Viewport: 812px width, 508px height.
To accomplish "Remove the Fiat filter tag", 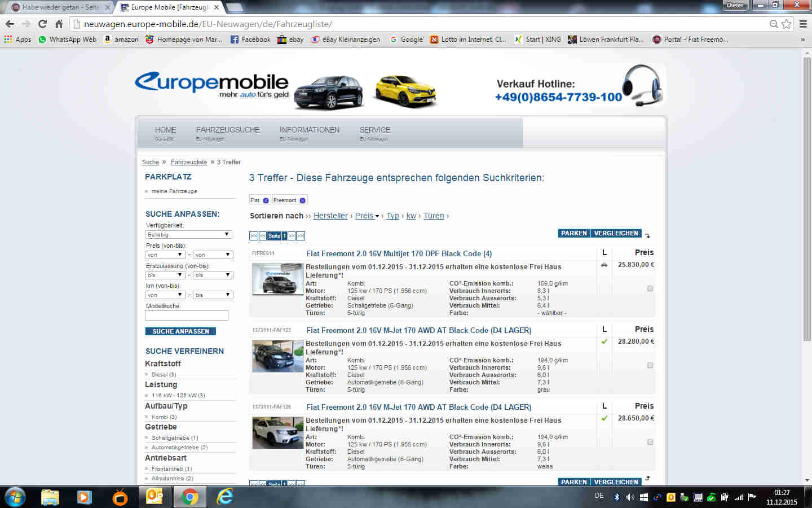I will pyautogui.click(x=266, y=200).
